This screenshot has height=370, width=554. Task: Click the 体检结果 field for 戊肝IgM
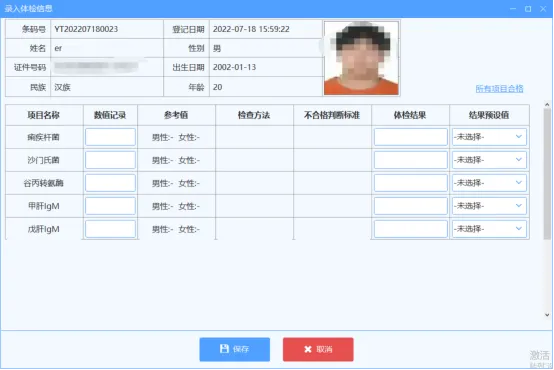411,229
